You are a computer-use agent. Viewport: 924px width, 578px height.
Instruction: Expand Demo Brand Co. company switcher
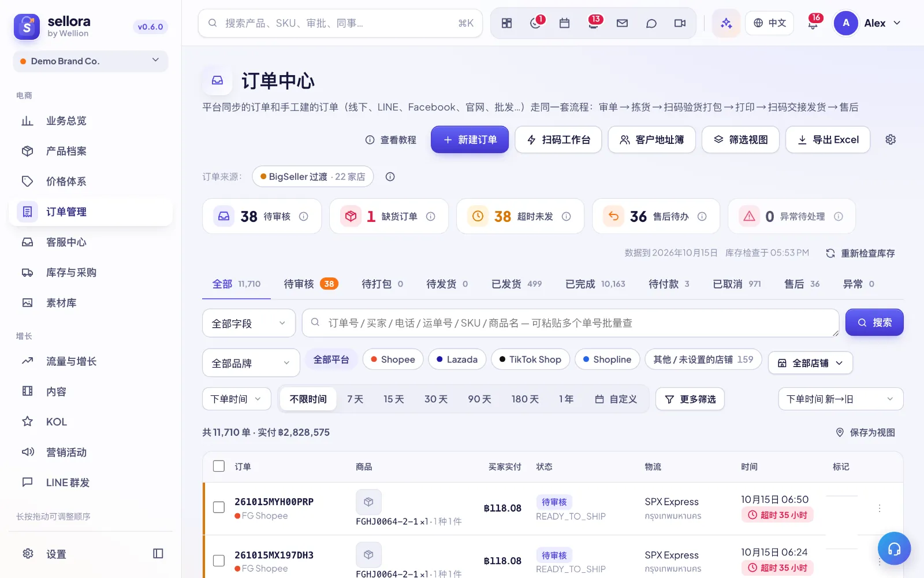click(x=91, y=61)
